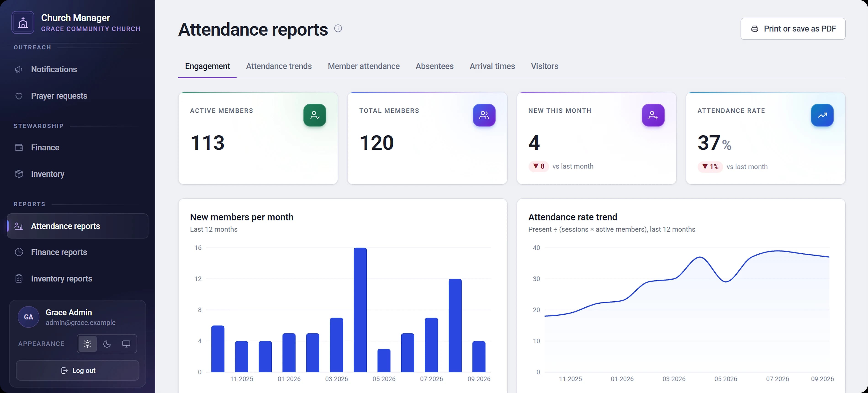Screen dimensions: 868x393
Task: Click the Attendance Rate trend icon
Action: pyautogui.click(x=822, y=115)
